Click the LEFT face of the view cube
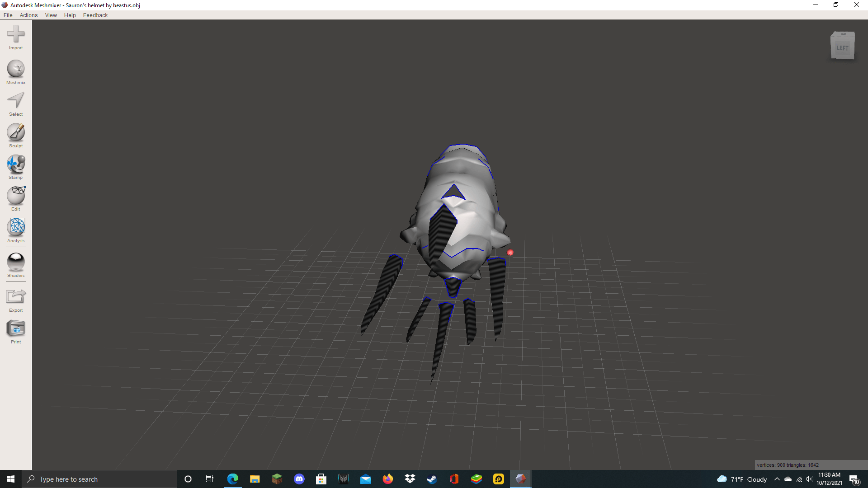 (843, 47)
